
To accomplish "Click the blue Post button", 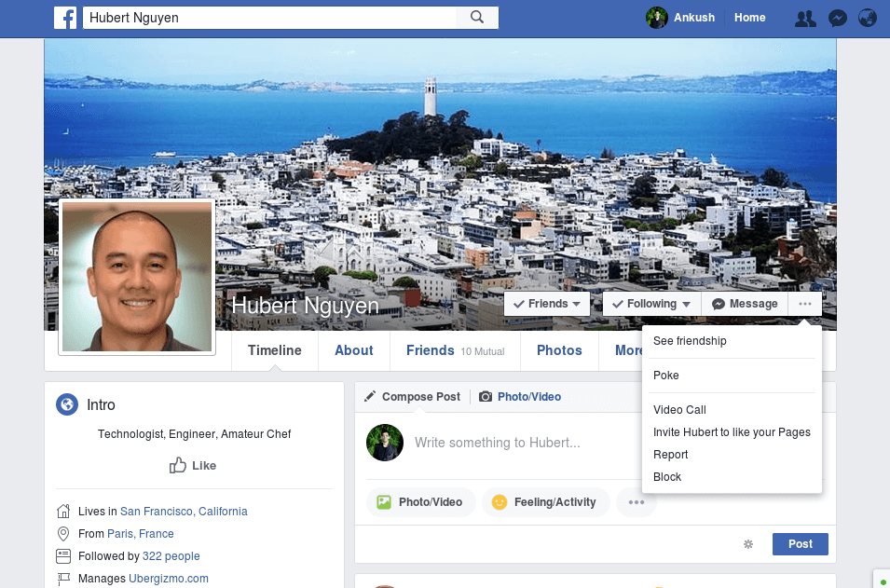I will point(801,543).
